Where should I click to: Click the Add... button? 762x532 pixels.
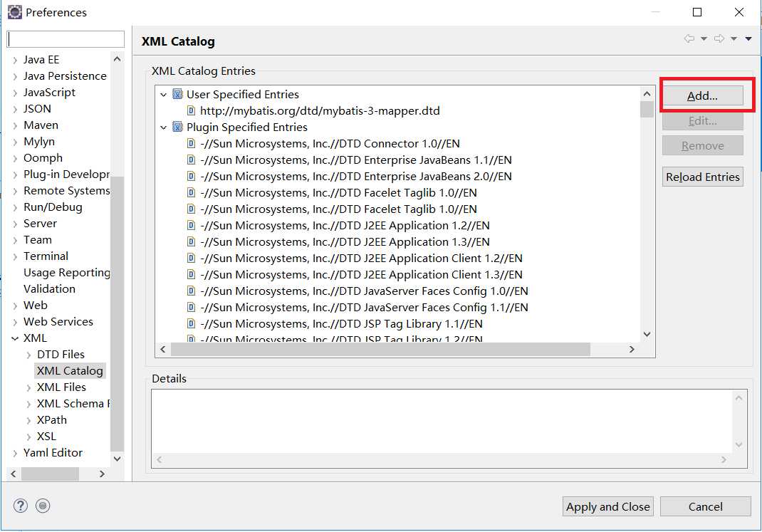702,95
